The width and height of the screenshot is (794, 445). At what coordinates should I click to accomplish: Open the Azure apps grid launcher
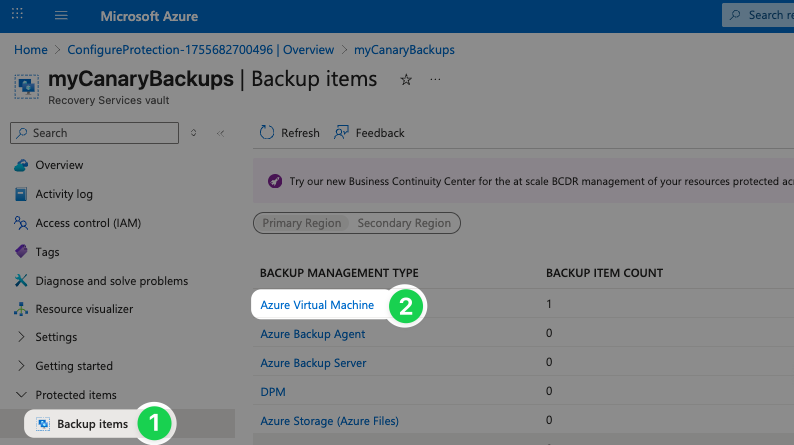point(17,14)
